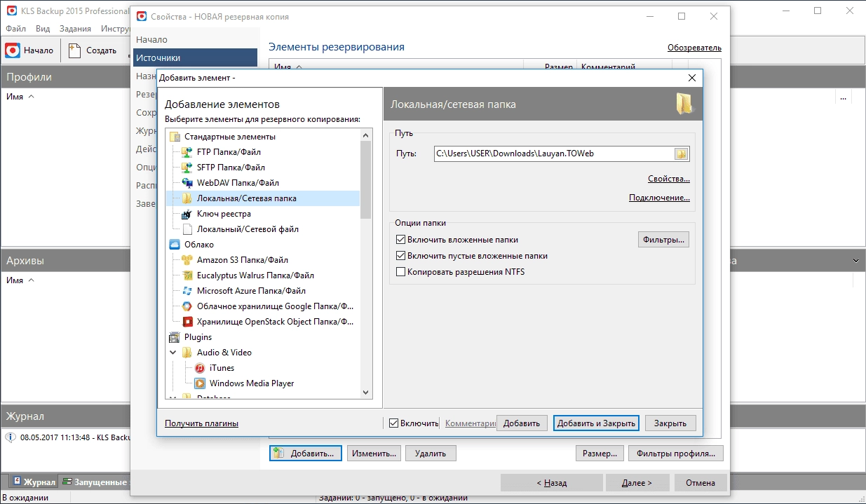Toggle Включить вложенные папки checkbox

tap(401, 240)
